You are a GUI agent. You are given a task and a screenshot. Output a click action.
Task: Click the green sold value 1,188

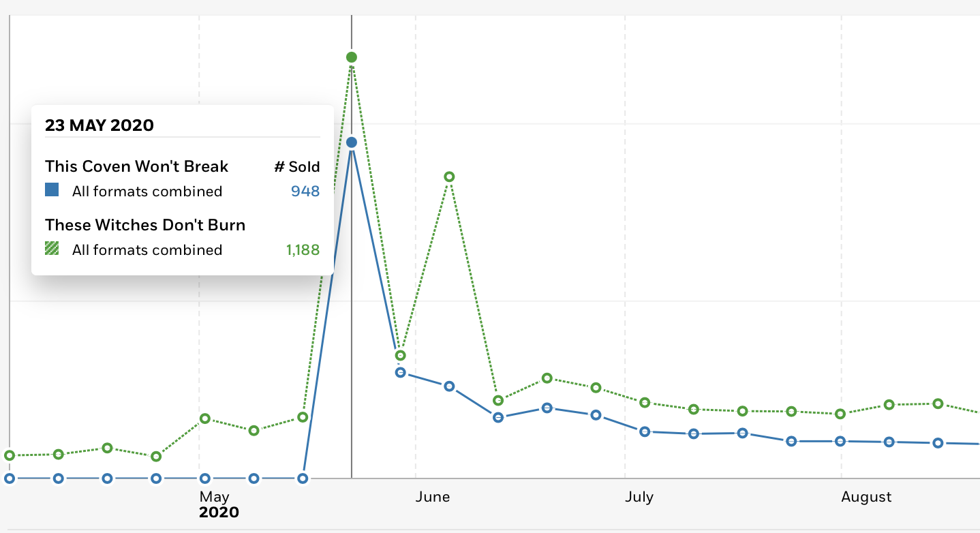(x=303, y=250)
